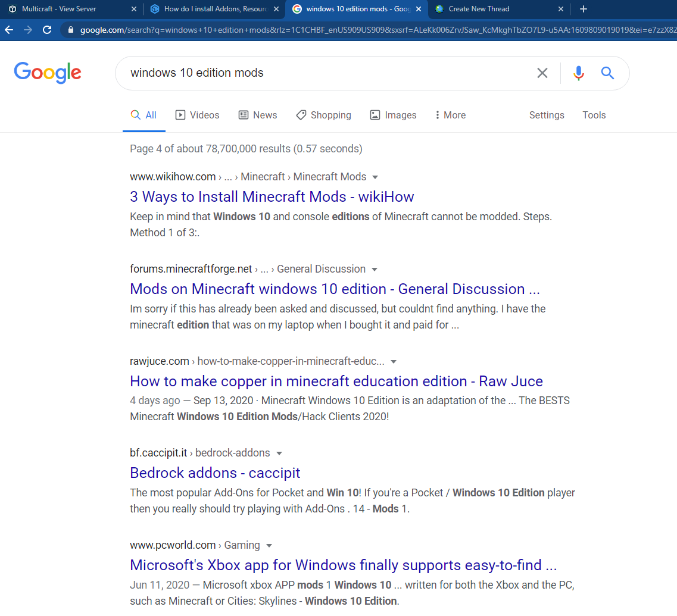Click the www.wikihow.com breadcrumb text
The image size is (677, 616).
click(x=173, y=177)
